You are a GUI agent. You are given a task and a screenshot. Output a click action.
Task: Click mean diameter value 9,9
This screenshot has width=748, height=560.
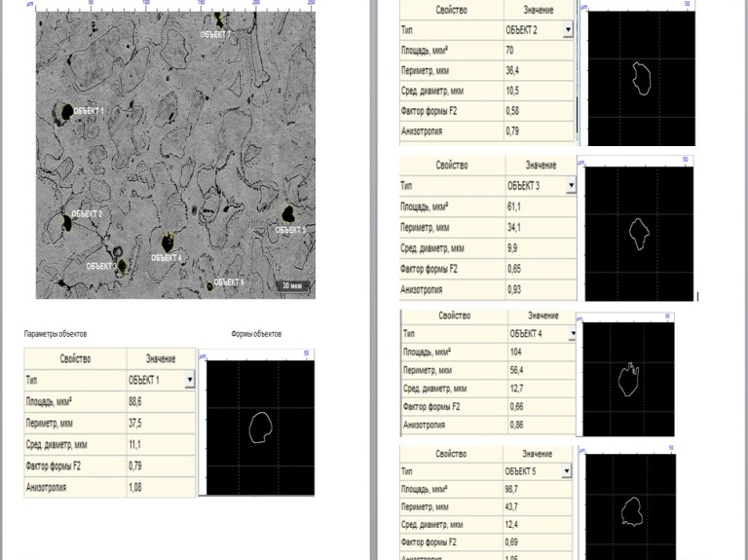(512, 248)
